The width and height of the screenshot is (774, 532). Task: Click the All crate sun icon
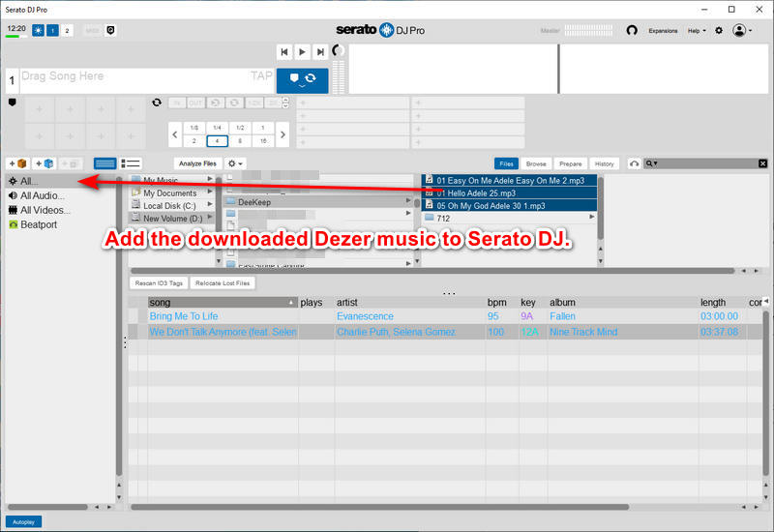coord(13,181)
